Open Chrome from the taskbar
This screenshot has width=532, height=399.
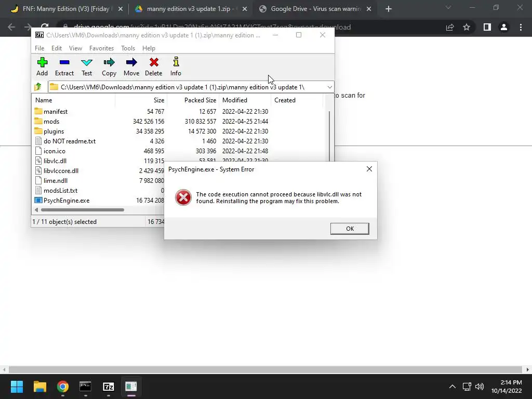(x=63, y=387)
